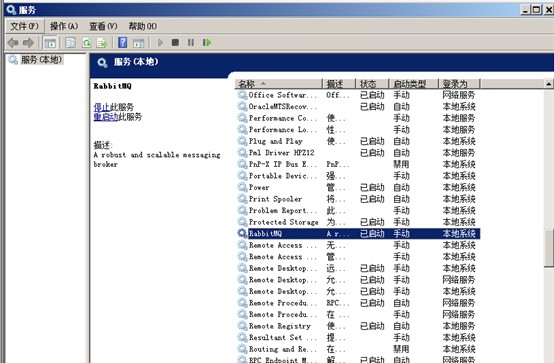Click the 停止 link to stop service
This screenshot has height=363, width=554.
101,107
